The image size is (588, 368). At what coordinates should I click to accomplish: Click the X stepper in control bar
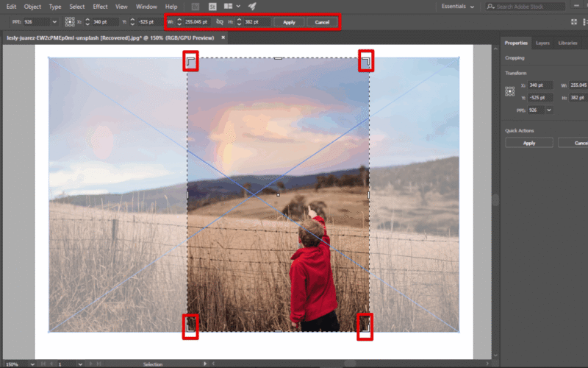coord(87,22)
